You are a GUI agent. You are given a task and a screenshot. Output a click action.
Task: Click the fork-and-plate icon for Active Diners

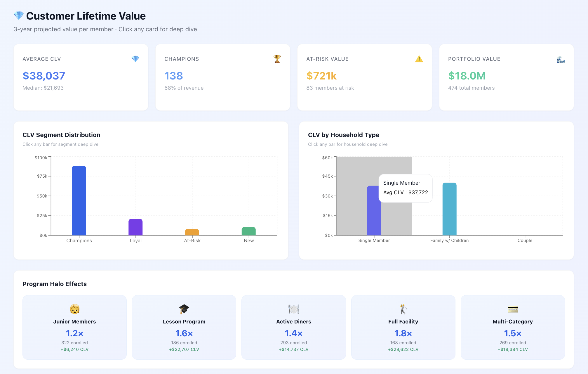click(293, 309)
